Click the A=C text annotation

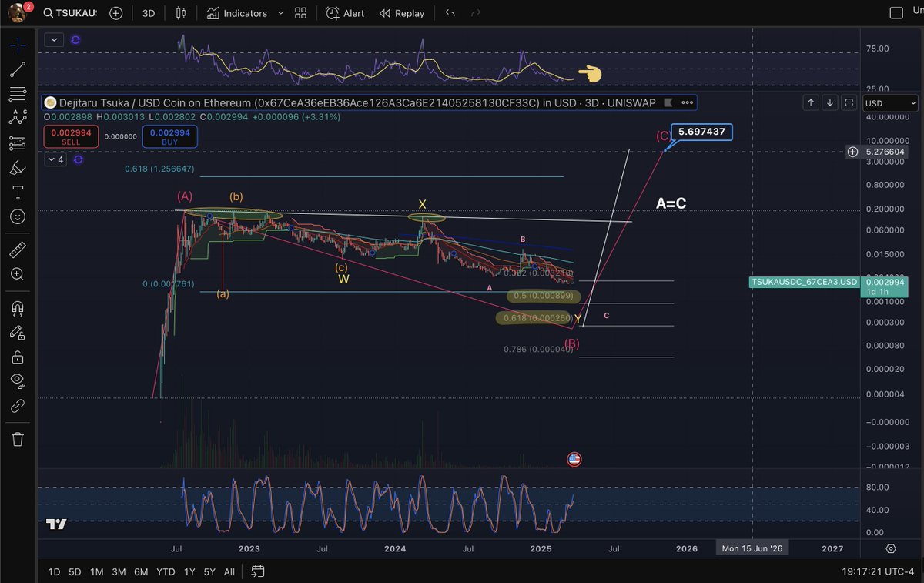pyautogui.click(x=671, y=203)
